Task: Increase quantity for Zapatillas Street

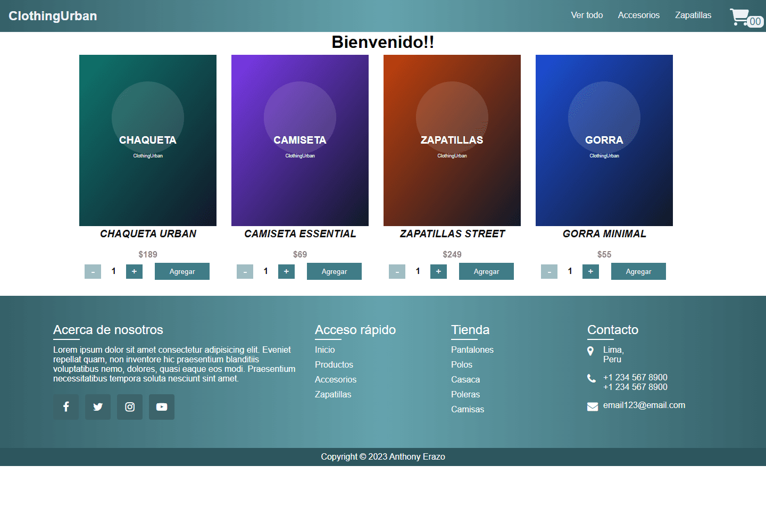Action: (438, 271)
